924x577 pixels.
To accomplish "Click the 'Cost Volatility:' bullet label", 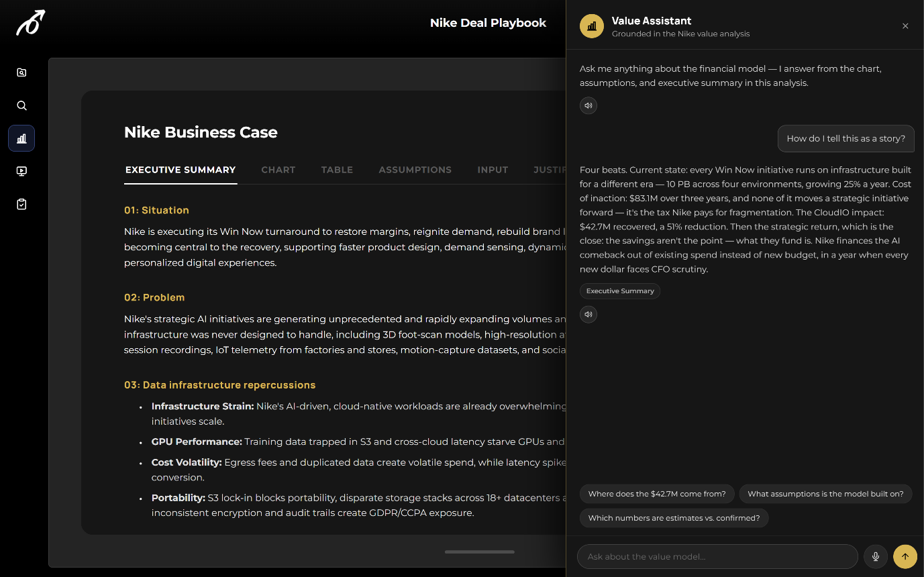I will pyautogui.click(x=187, y=462).
